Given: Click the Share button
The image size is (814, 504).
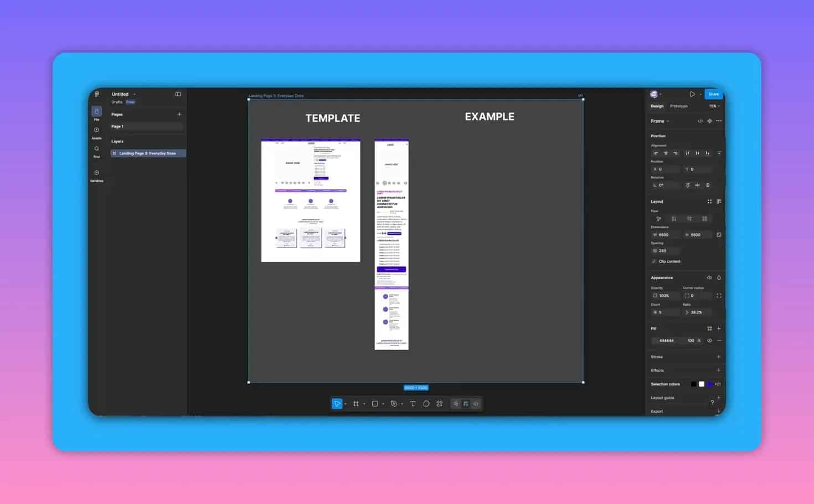Looking at the screenshot, I should 713,94.
